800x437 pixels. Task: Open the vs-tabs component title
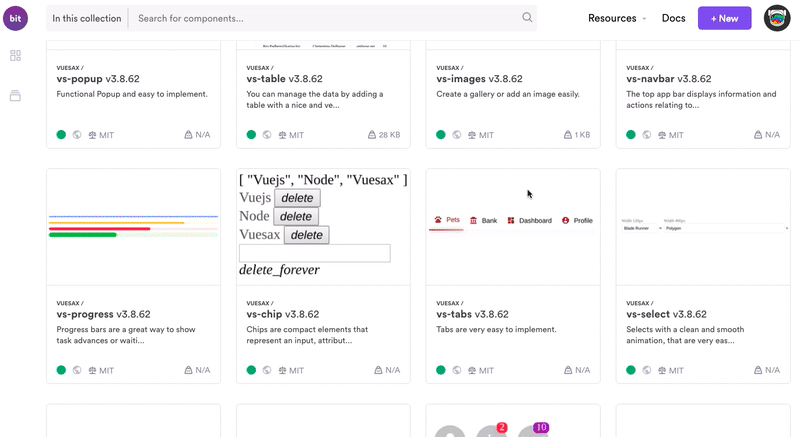pos(472,314)
